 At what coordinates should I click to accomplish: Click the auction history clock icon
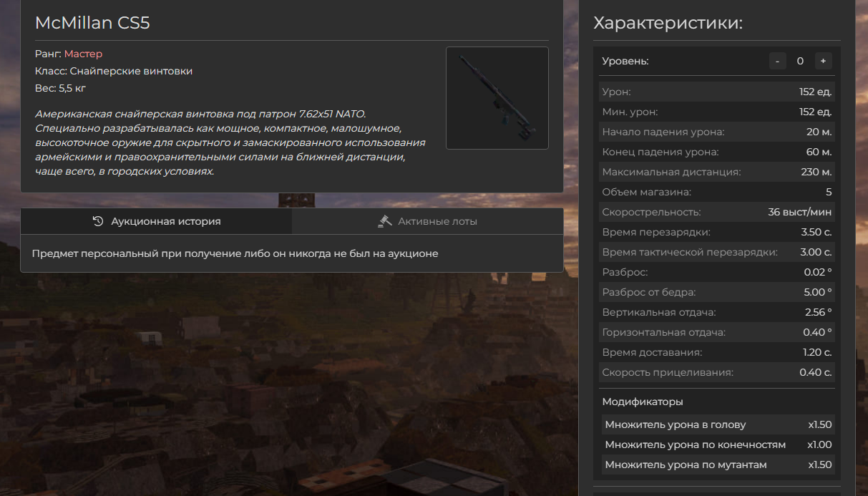[x=99, y=221]
